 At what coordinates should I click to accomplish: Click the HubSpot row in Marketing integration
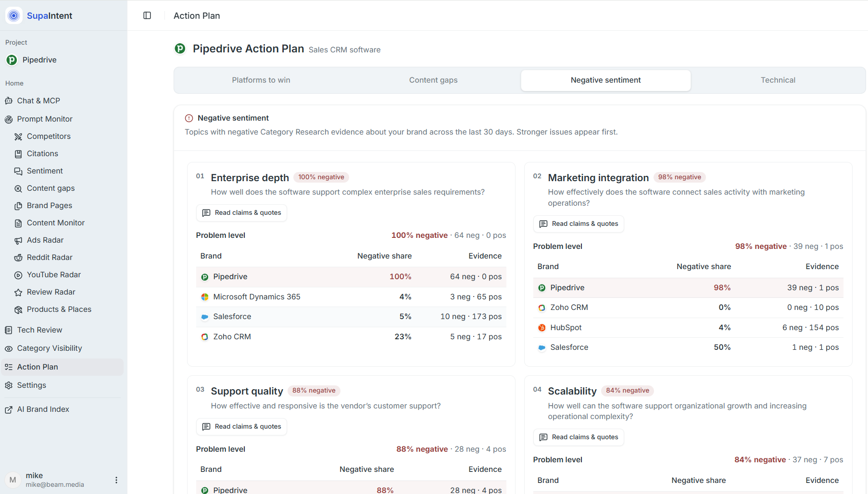pyautogui.click(x=688, y=328)
